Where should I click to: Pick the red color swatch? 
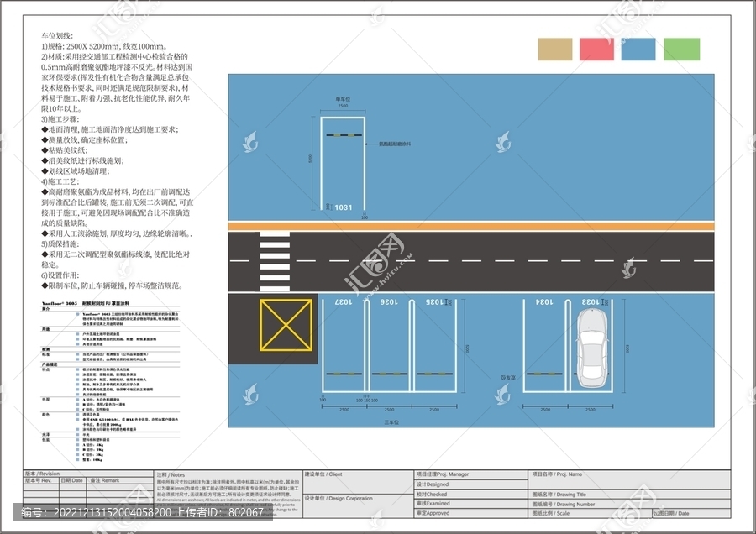pos(596,50)
